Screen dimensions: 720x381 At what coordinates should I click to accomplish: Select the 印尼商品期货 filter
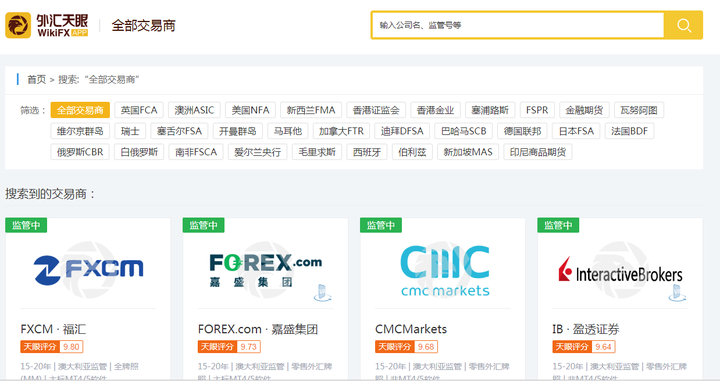click(537, 152)
